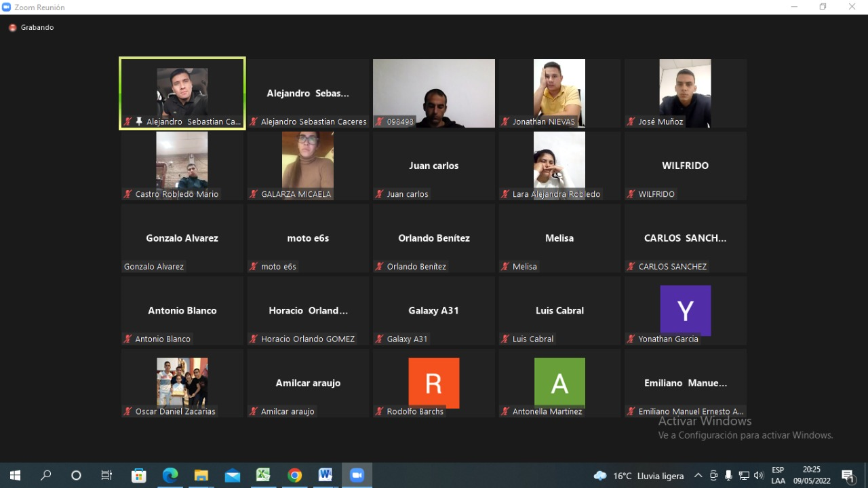The image size is (868, 488).
Task: Open the clock and date flyout
Action: click(811, 475)
